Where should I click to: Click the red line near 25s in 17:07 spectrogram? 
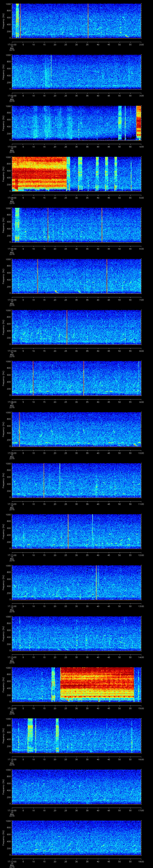67,327
